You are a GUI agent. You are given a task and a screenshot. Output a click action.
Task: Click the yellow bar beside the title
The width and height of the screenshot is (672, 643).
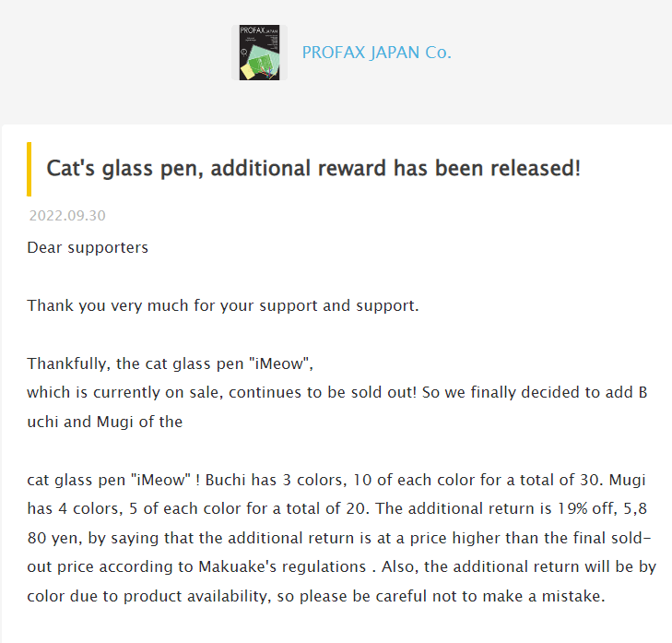pyautogui.click(x=29, y=169)
